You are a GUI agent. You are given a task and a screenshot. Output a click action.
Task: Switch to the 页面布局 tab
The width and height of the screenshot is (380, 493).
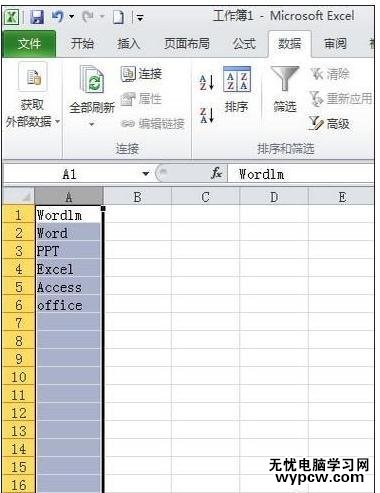pyautogui.click(x=187, y=44)
